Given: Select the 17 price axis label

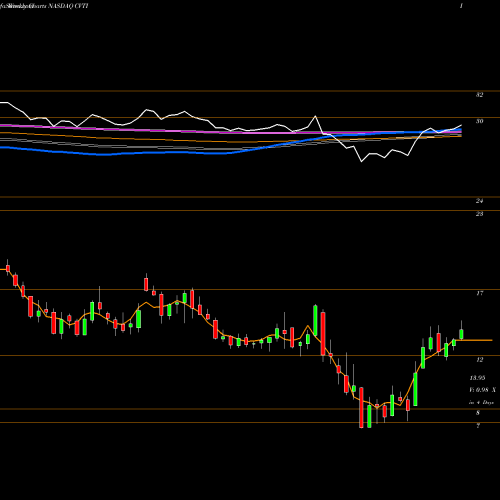Looking at the screenshot, I should point(479,293).
